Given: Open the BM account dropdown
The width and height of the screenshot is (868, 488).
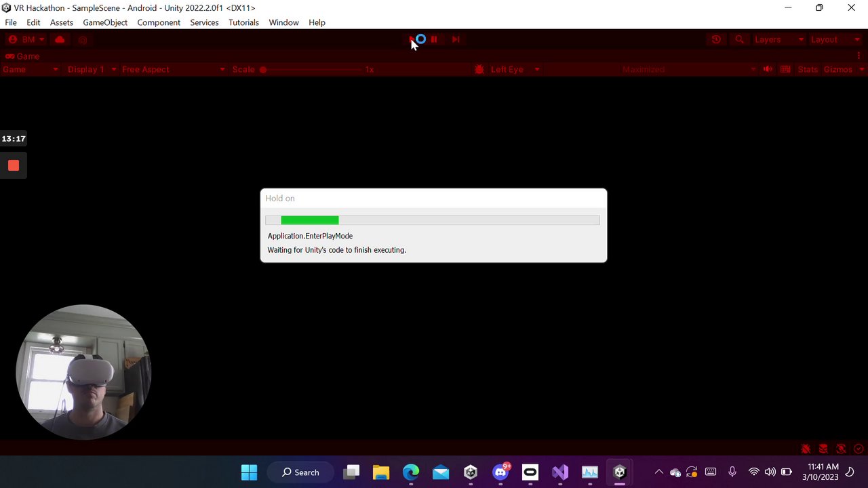Looking at the screenshot, I should [x=26, y=39].
